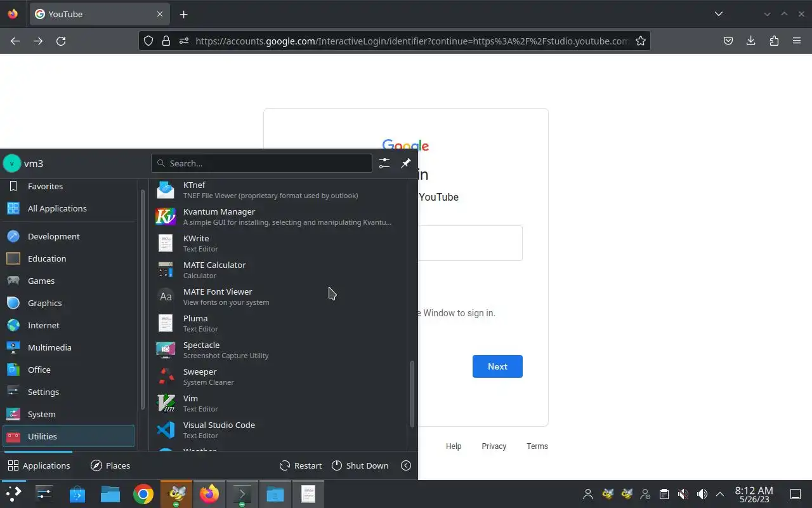Image resolution: width=812 pixels, height=508 pixels.
Task: Select Settings category
Action: (69, 392)
